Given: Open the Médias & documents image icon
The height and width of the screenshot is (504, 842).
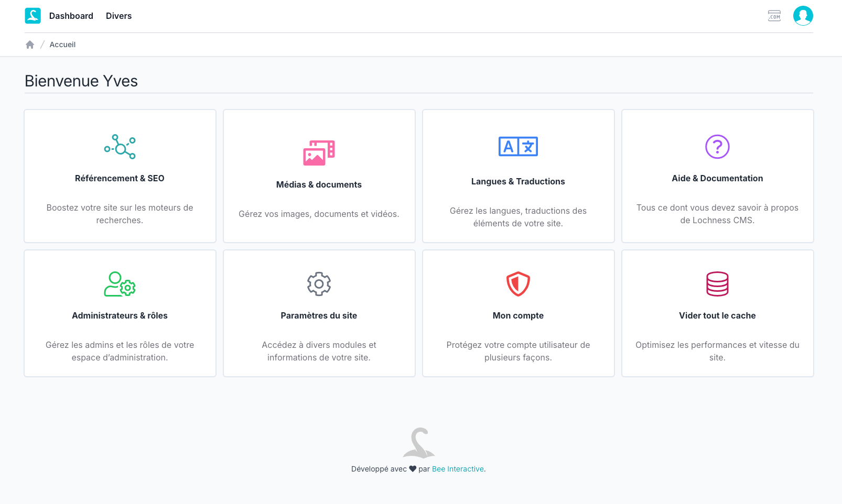Looking at the screenshot, I should (319, 153).
